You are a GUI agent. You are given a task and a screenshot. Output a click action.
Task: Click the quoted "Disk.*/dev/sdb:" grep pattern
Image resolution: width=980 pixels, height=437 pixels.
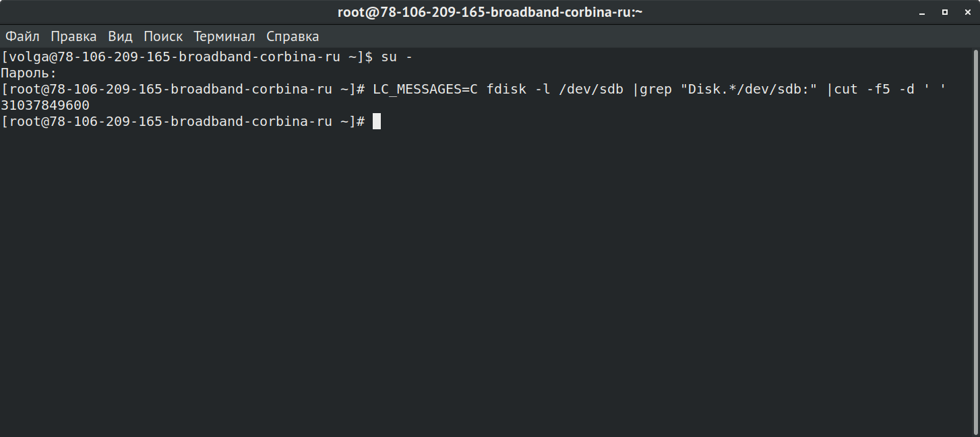point(749,89)
